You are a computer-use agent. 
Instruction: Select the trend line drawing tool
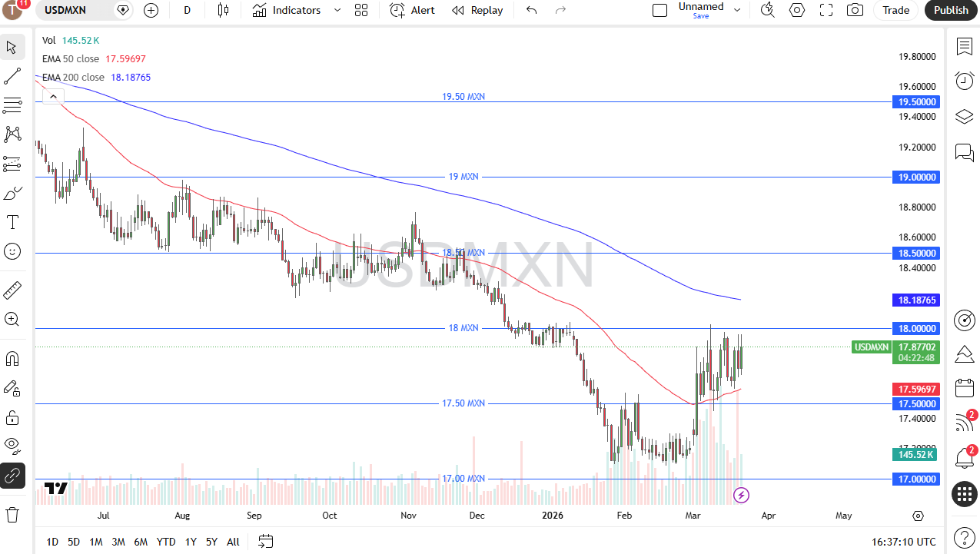pos(12,76)
